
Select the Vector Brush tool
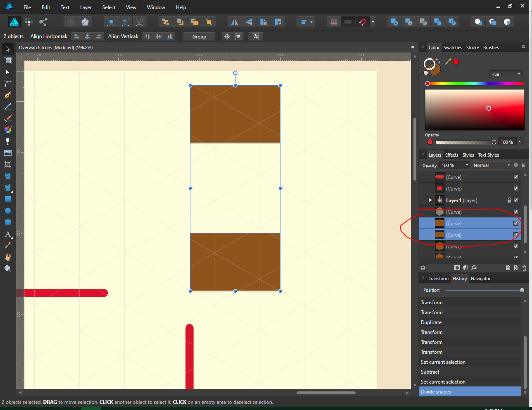[7, 118]
